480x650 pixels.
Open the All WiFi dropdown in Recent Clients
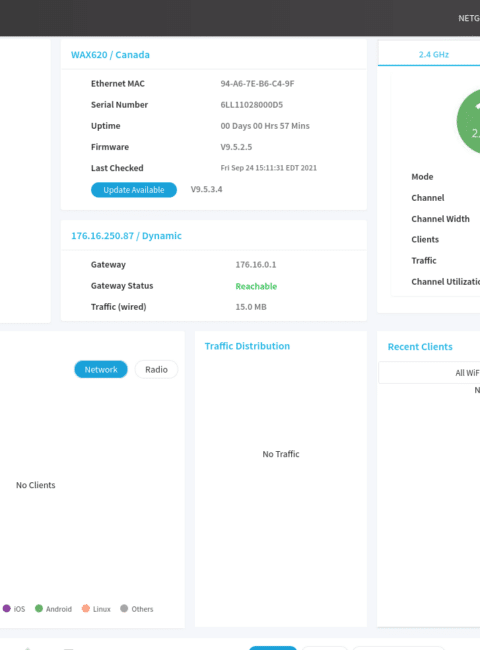pos(429,373)
